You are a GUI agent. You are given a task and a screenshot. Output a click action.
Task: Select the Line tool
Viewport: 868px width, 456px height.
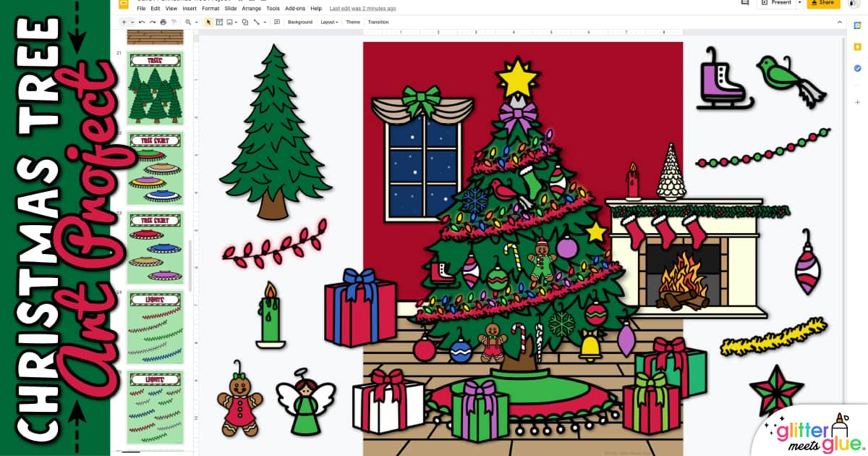[256, 22]
